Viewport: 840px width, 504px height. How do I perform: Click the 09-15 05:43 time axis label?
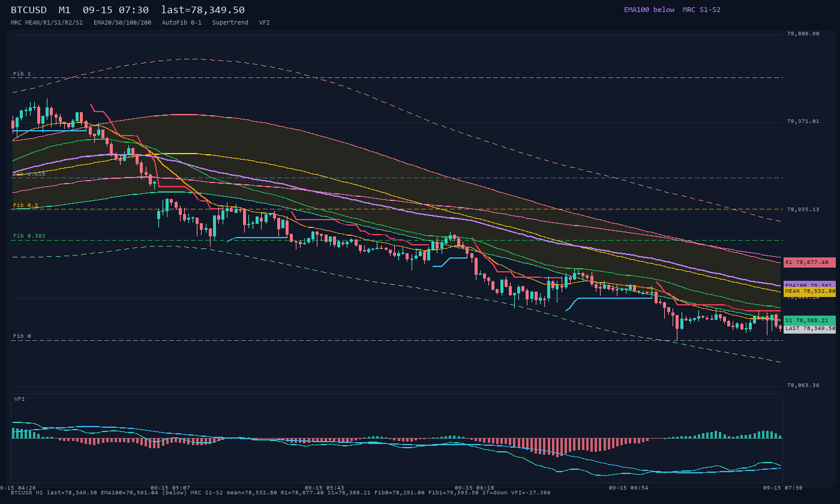click(325, 488)
